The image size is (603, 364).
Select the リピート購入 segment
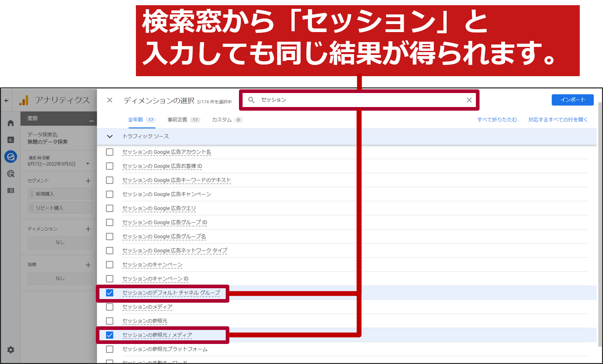pos(60,208)
